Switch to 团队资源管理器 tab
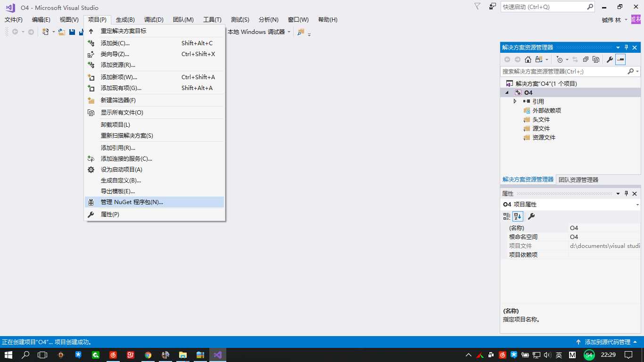This screenshot has width=644, height=362. (x=578, y=180)
